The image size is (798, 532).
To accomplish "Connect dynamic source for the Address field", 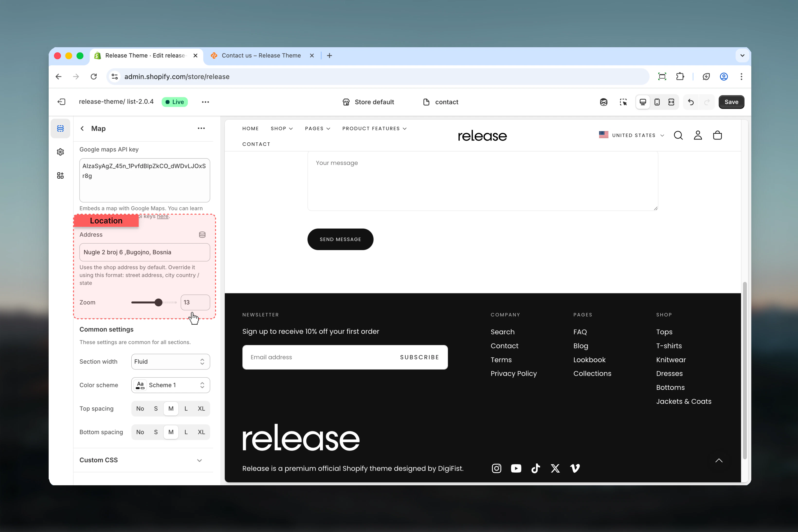I will [202, 235].
